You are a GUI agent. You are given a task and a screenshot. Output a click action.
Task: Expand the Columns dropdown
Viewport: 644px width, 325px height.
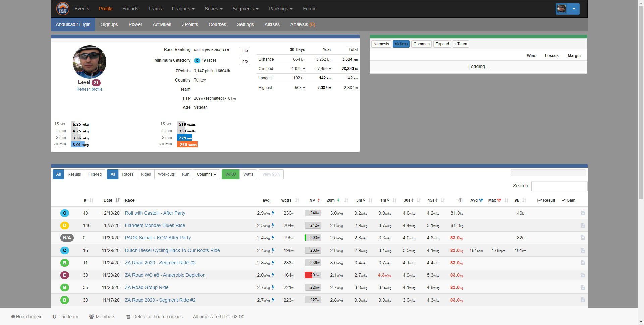pyautogui.click(x=206, y=174)
